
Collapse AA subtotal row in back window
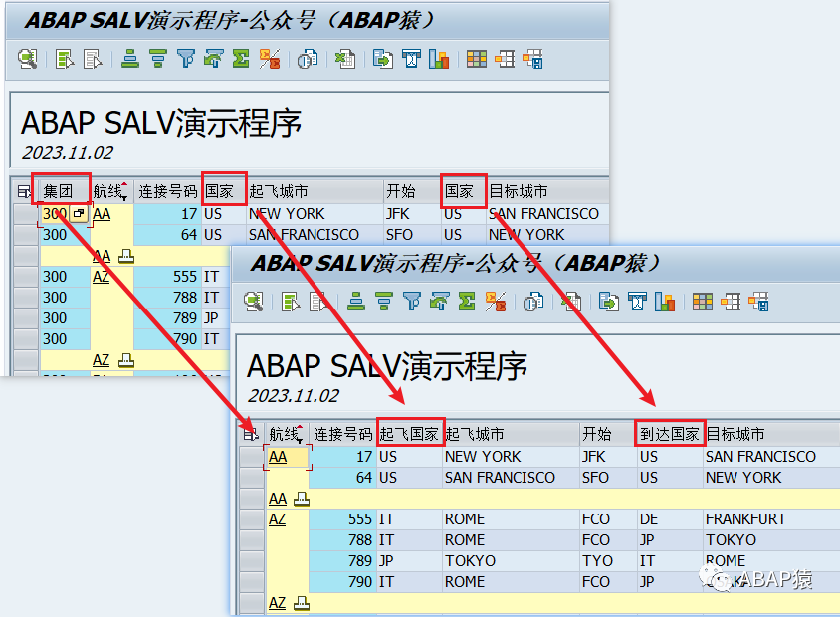click(126, 256)
